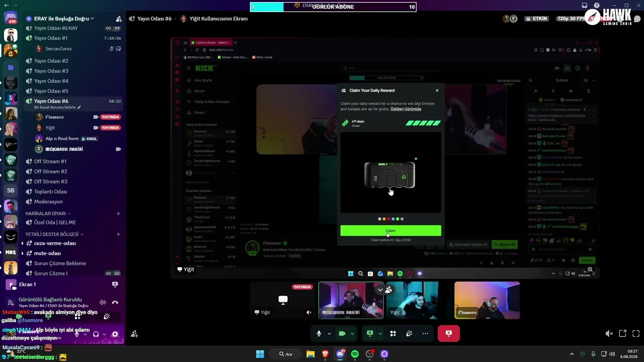Select MÜJGANIN SAHİBİ video tile

(x=351, y=300)
